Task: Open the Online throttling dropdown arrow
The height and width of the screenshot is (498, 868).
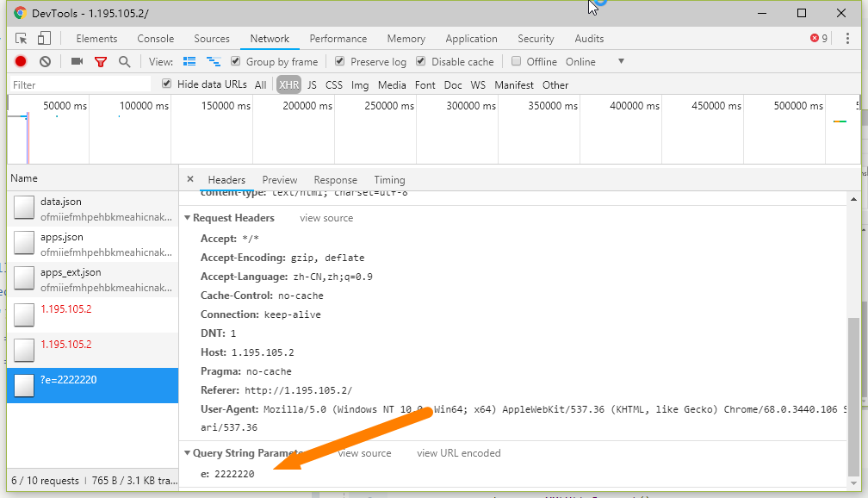Action: click(621, 61)
